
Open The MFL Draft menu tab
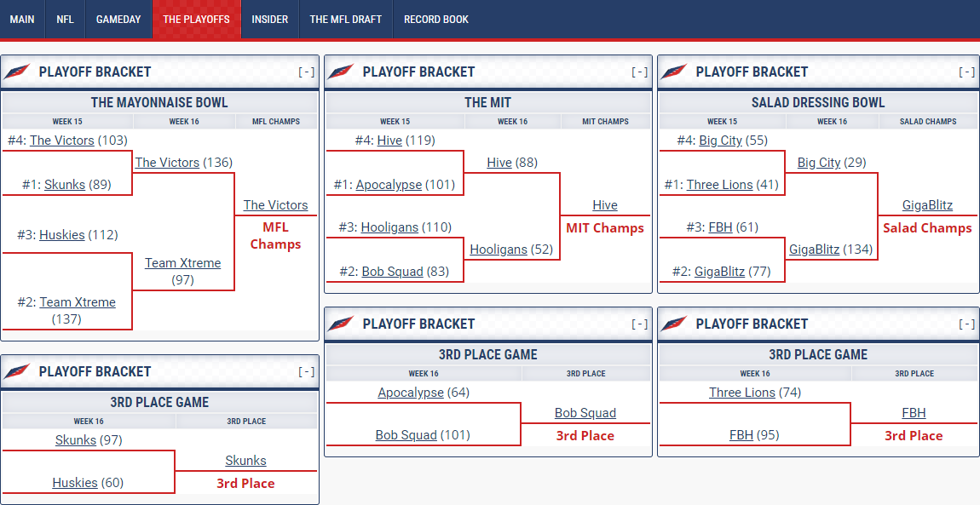345,19
